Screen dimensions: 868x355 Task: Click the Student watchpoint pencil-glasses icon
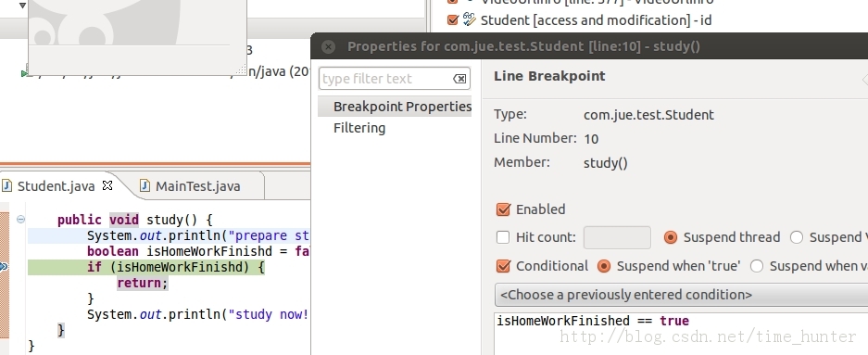coord(470,20)
